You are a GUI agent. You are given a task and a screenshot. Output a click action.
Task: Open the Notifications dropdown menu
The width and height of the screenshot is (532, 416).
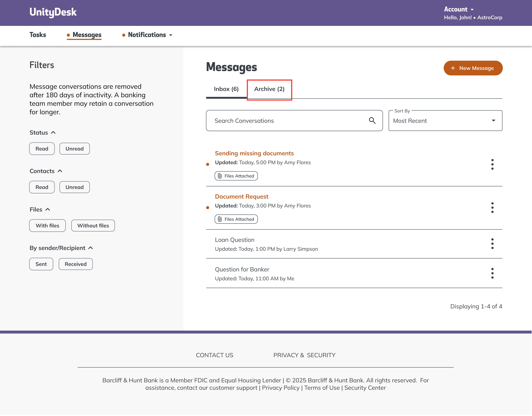pos(147,35)
